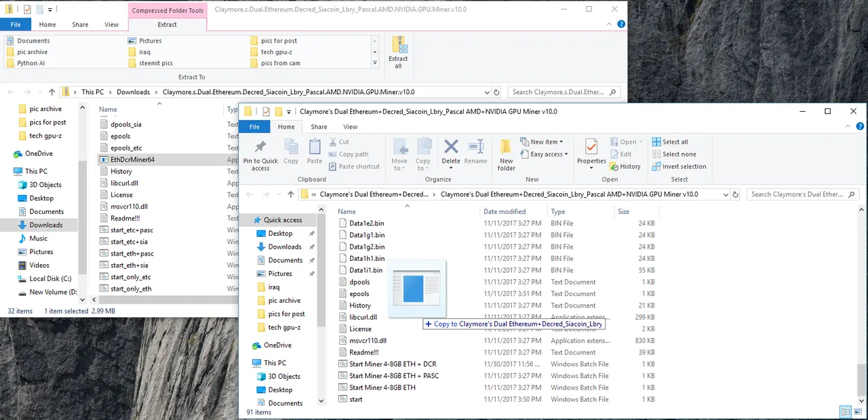Viewport: 868px width, 420px height.
Task: Expand front window address bar history dropdown
Action: [724, 194]
